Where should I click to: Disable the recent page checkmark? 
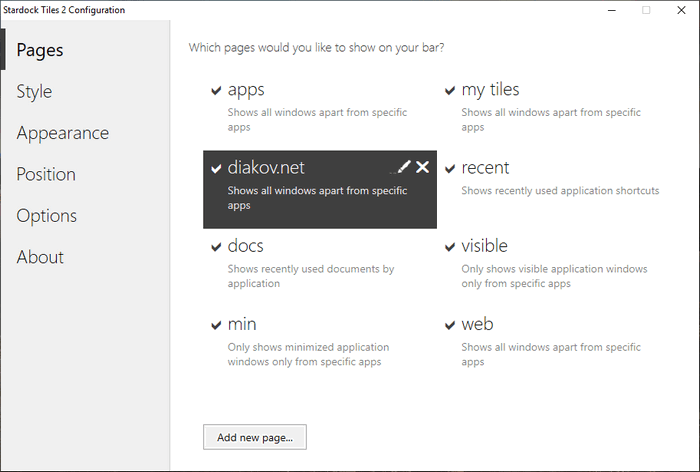point(450,169)
